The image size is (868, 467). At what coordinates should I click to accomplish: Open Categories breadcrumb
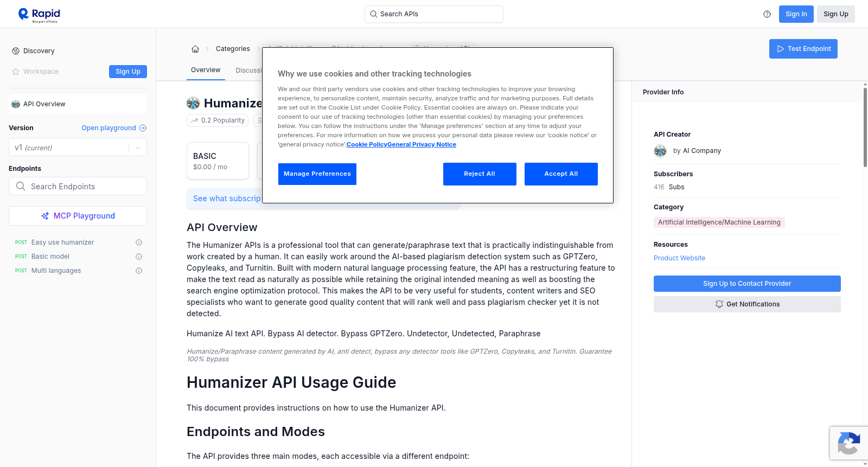point(233,49)
